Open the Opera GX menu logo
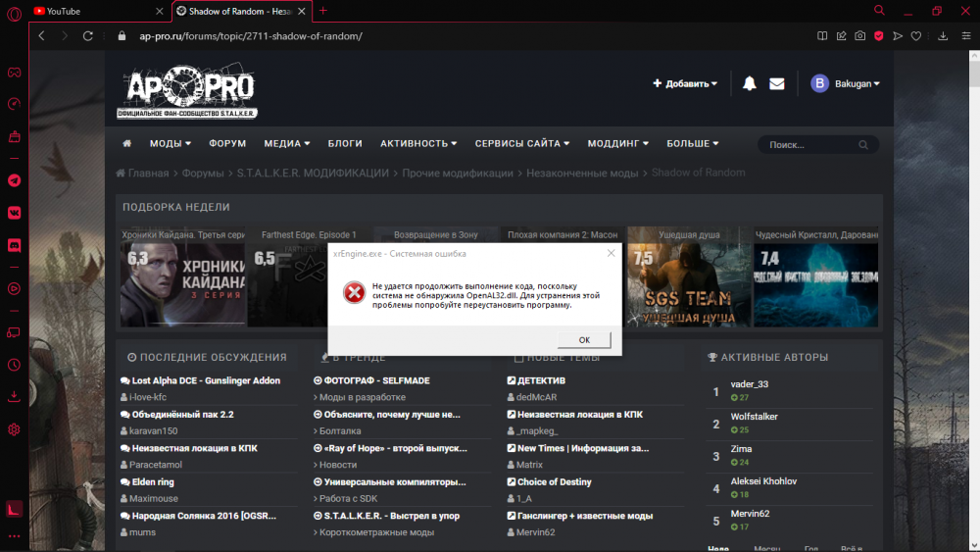The height and width of the screenshot is (552, 980). coord(14,14)
